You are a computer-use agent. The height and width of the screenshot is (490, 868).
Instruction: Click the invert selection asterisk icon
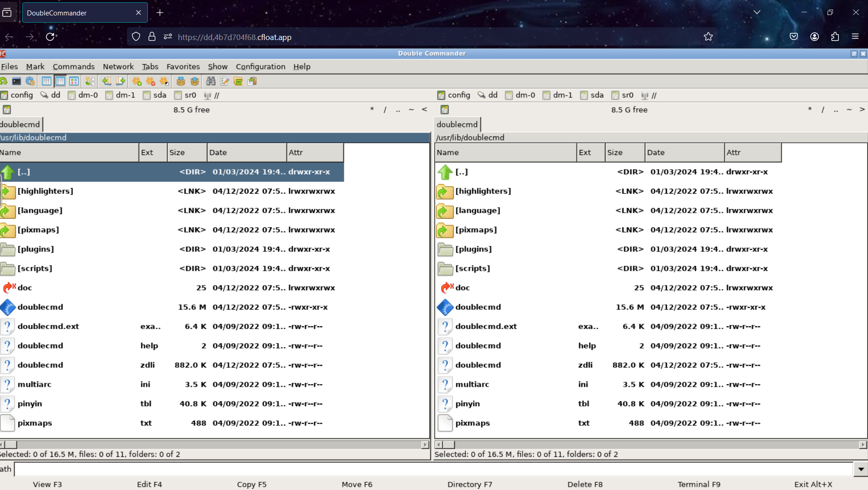pyautogui.click(x=164, y=81)
